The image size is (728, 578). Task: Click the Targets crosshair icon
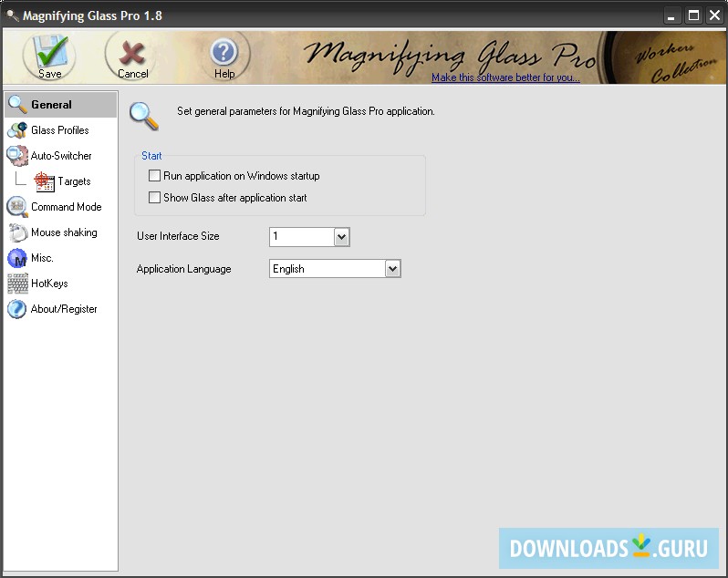pyautogui.click(x=44, y=181)
